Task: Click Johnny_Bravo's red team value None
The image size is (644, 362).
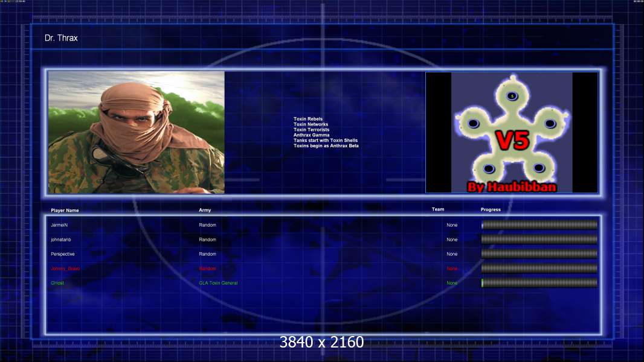Action: 452,268
